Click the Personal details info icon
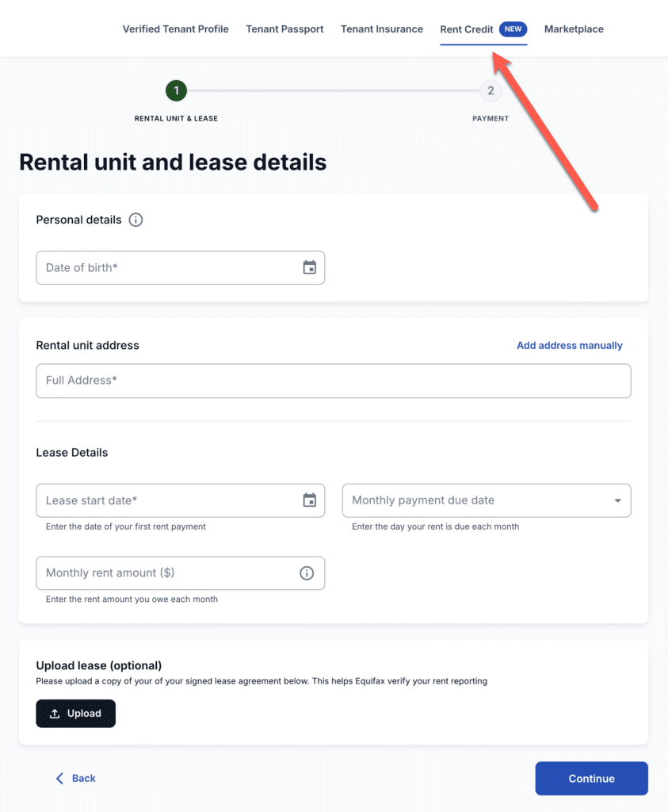 [136, 220]
